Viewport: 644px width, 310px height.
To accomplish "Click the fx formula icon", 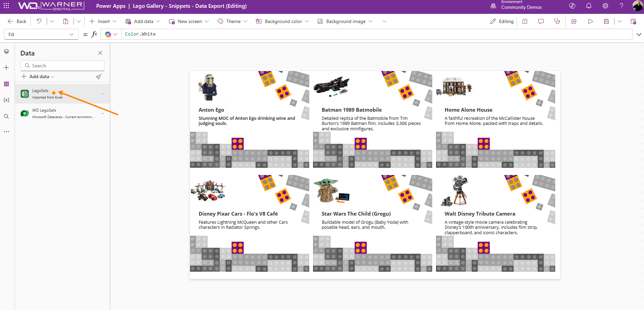I will [x=95, y=34].
